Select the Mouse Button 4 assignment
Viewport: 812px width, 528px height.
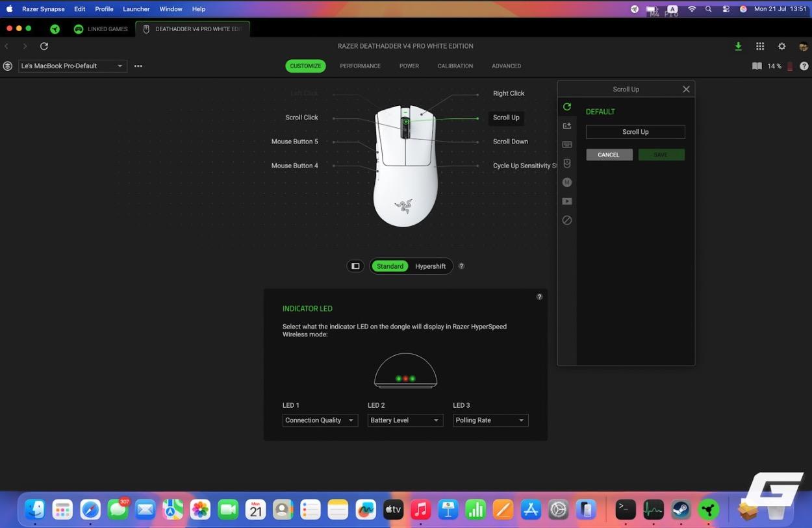point(294,166)
